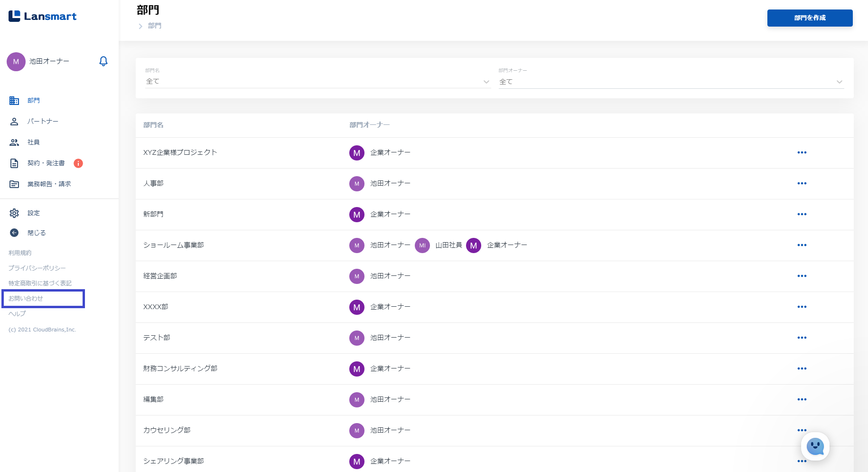The height and width of the screenshot is (472, 868).
Task: Click the 部門を作成 button
Action: pyautogui.click(x=810, y=18)
